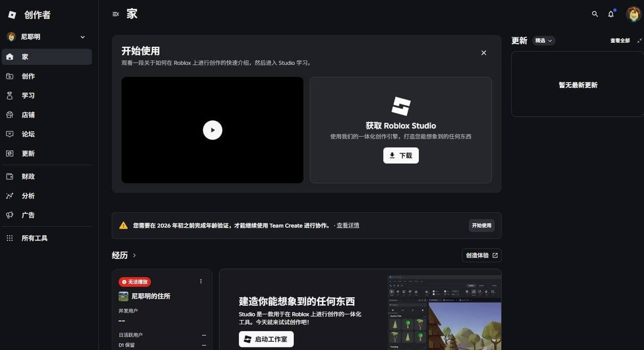Click the 获取 Roblox Studio heading
The width and height of the screenshot is (644, 350).
click(x=401, y=126)
